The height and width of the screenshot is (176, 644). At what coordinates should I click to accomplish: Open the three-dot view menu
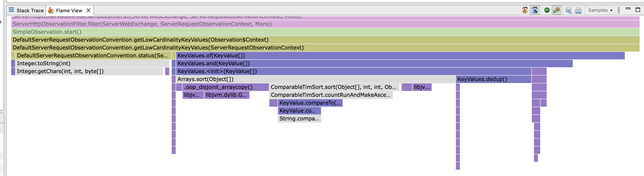[619, 10]
